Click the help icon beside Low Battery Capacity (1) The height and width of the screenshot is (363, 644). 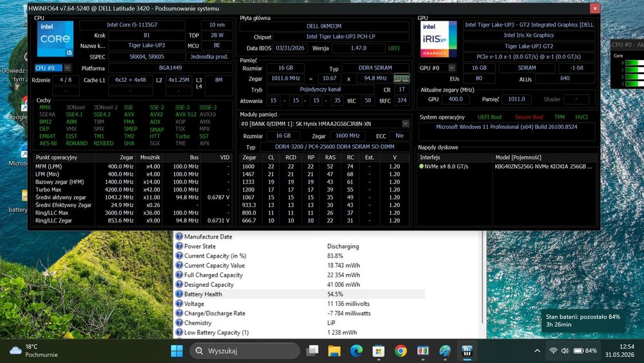tap(179, 332)
